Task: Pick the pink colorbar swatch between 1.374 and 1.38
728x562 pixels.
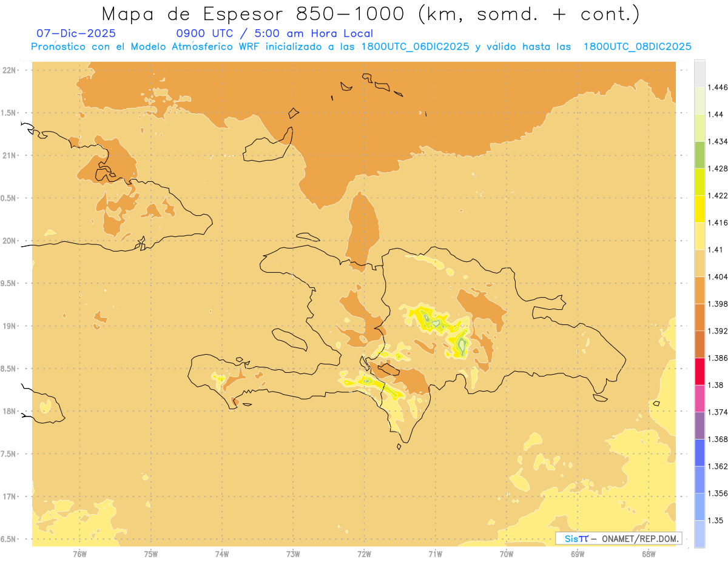Action: pyautogui.click(x=699, y=398)
